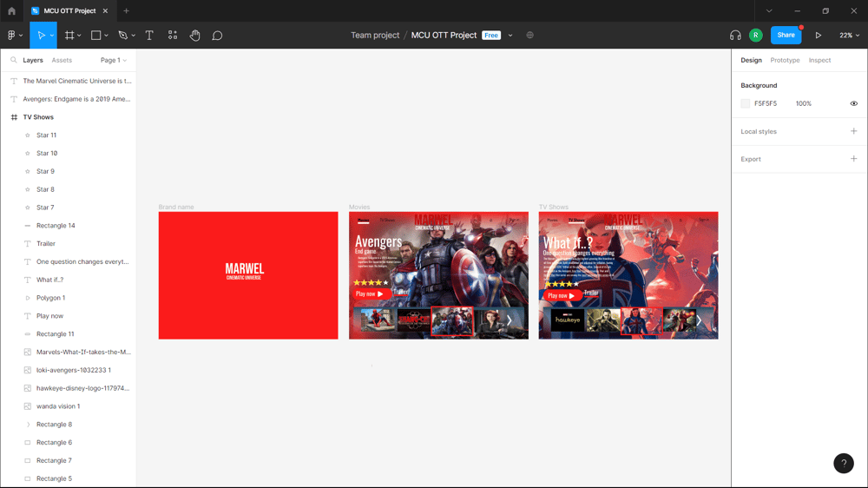868x488 pixels.
Task: Select the Rectangle shape tool
Action: pyautogui.click(x=95, y=35)
